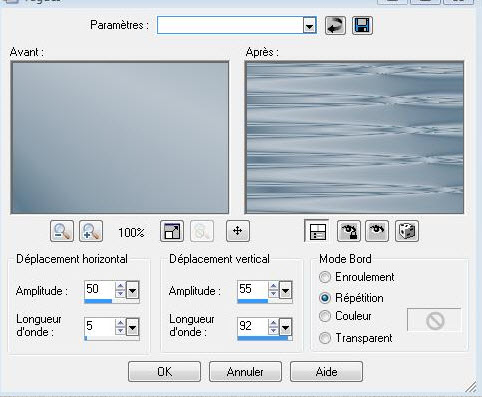Zoom in preview magnifier icon
Viewport: 482px width, 397px height.
[x=91, y=231]
